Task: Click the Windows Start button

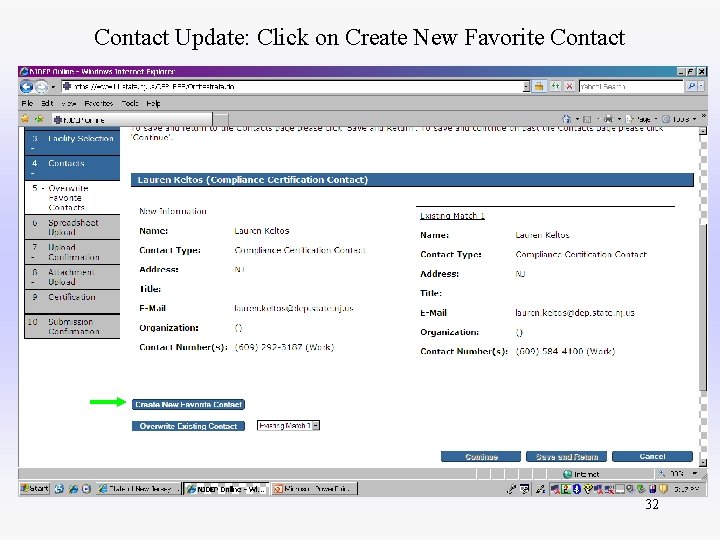Action: (34, 489)
